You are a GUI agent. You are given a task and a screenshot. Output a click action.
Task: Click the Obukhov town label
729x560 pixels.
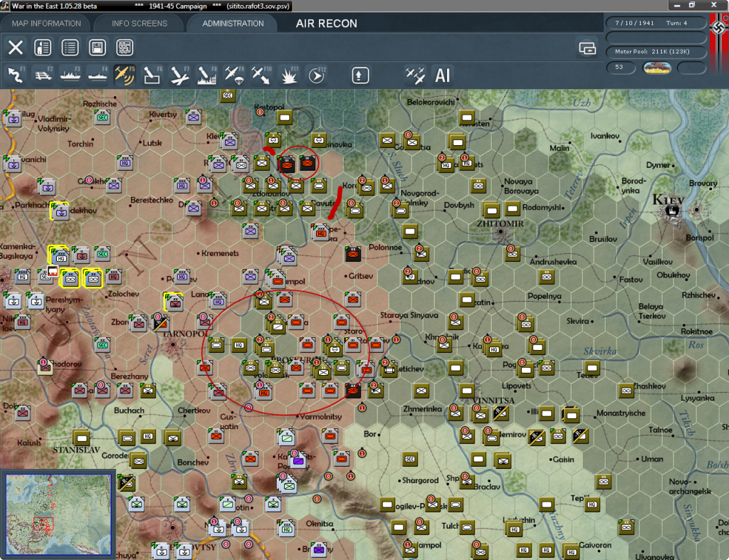tap(673, 275)
